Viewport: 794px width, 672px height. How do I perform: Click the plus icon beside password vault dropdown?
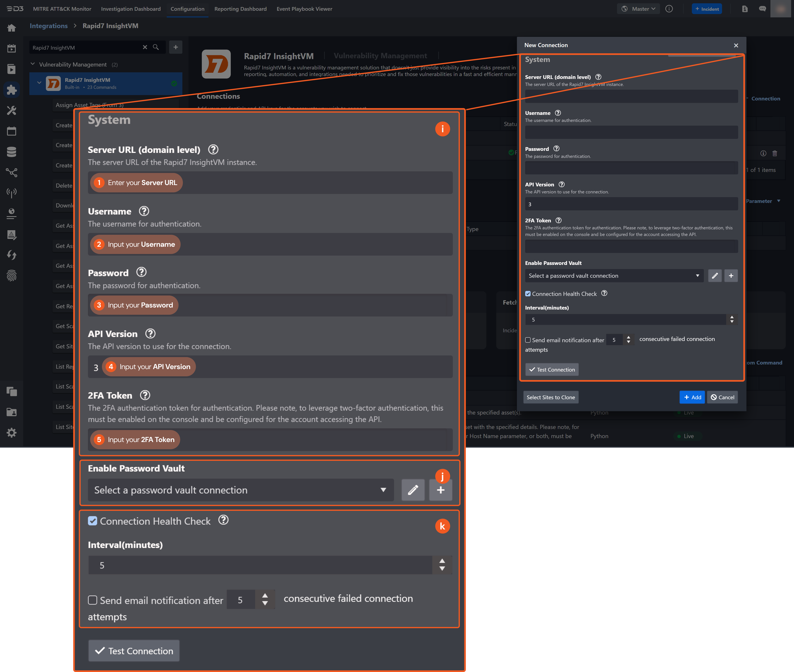coord(731,275)
